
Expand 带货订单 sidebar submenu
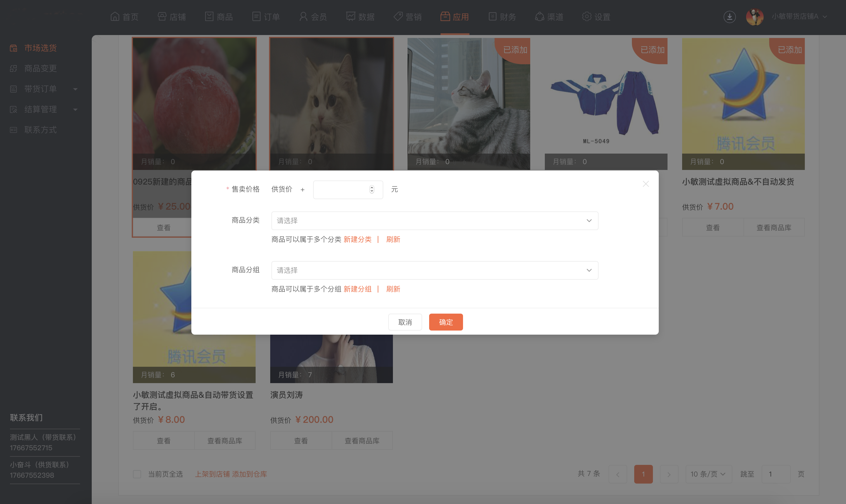pyautogui.click(x=75, y=89)
